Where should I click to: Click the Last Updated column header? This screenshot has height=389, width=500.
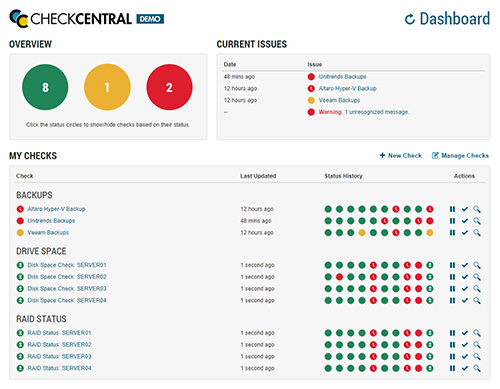coord(258,176)
